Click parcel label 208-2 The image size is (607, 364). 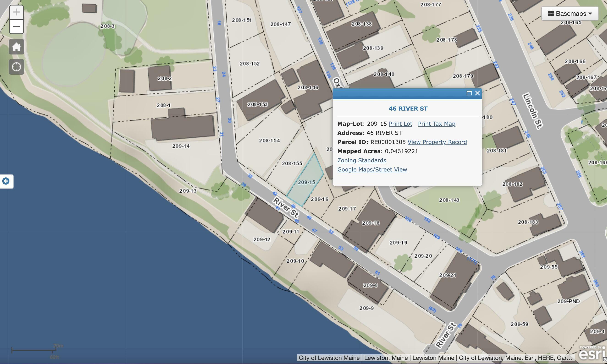pyautogui.click(x=165, y=79)
